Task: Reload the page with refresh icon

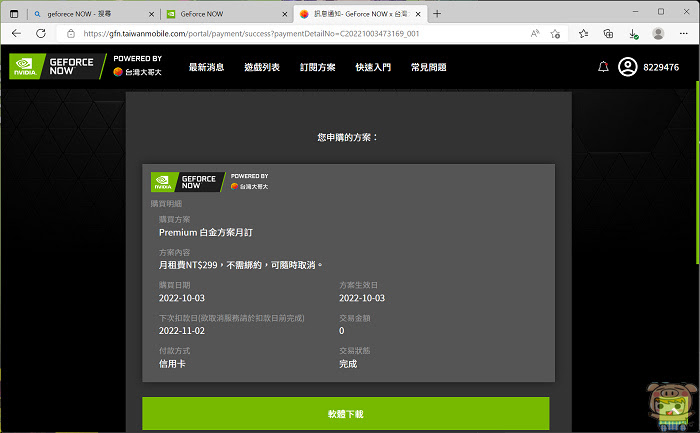Action: [41, 33]
